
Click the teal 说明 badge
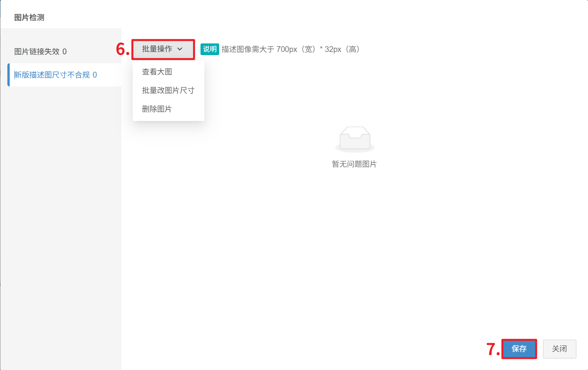pos(210,49)
